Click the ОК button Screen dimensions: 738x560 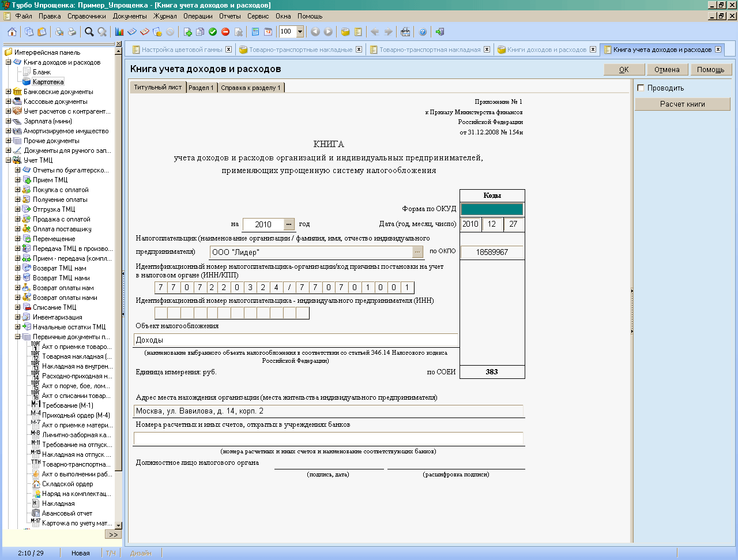tap(624, 69)
